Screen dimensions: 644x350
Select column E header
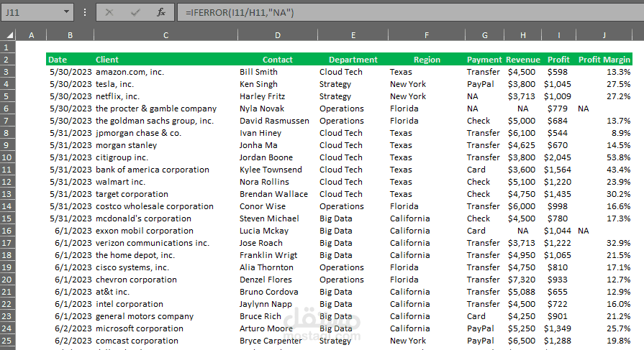(x=353, y=35)
